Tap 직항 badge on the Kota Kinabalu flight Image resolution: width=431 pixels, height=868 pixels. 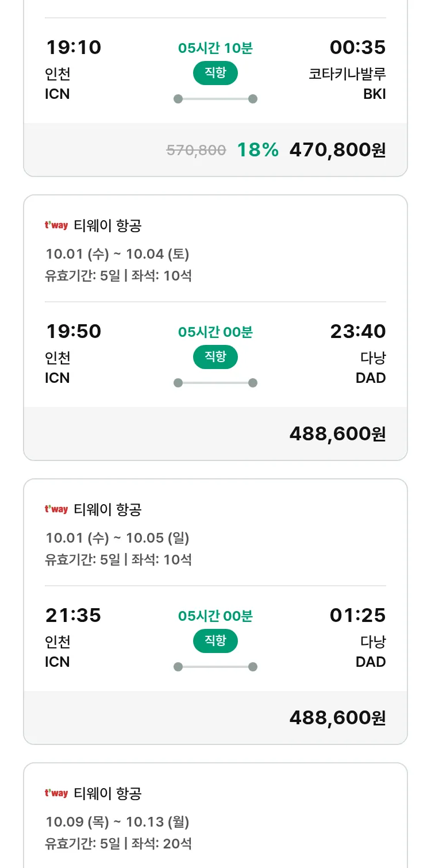pyautogui.click(x=215, y=73)
